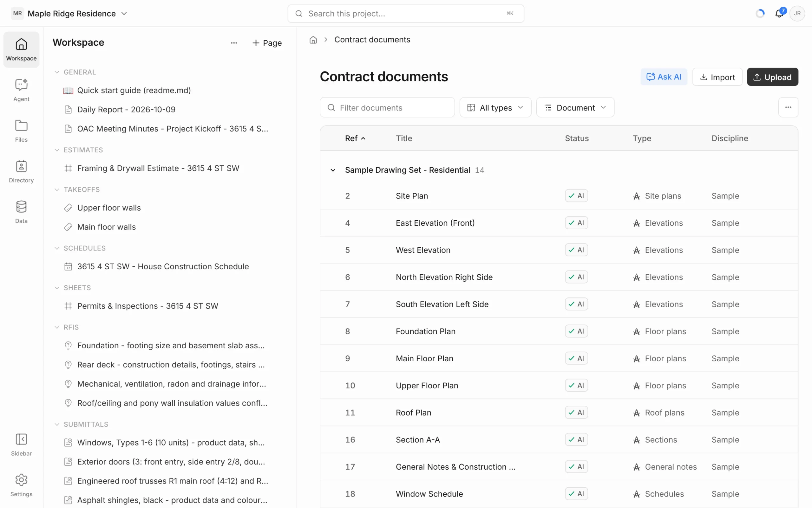Click the AI status badge for Site Plan
The width and height of the screenshot is (812, 508).
(x=576, y=196)
